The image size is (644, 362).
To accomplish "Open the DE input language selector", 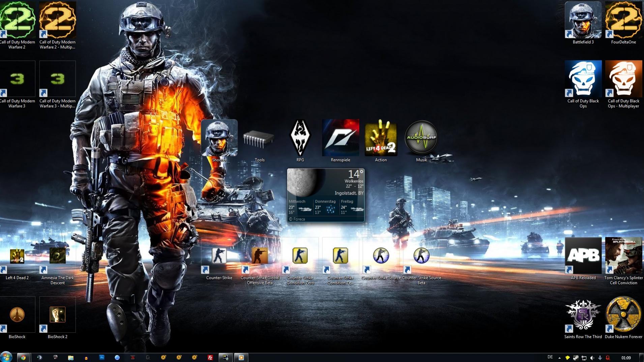I will coord(550,357).
